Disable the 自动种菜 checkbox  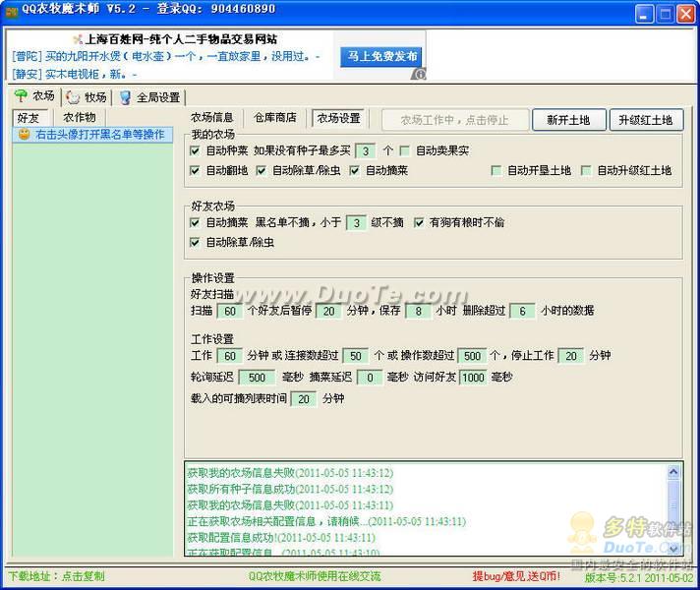(x=195, y=151)
